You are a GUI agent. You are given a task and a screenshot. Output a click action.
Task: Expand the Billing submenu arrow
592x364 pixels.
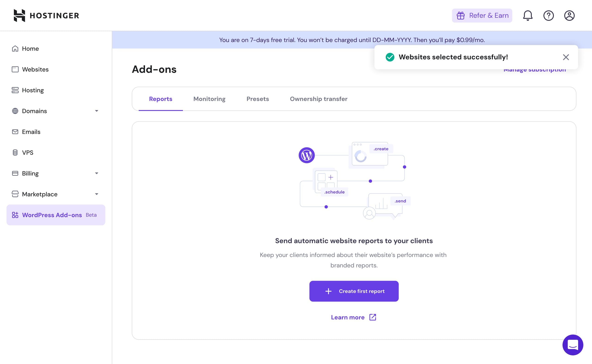96,173
